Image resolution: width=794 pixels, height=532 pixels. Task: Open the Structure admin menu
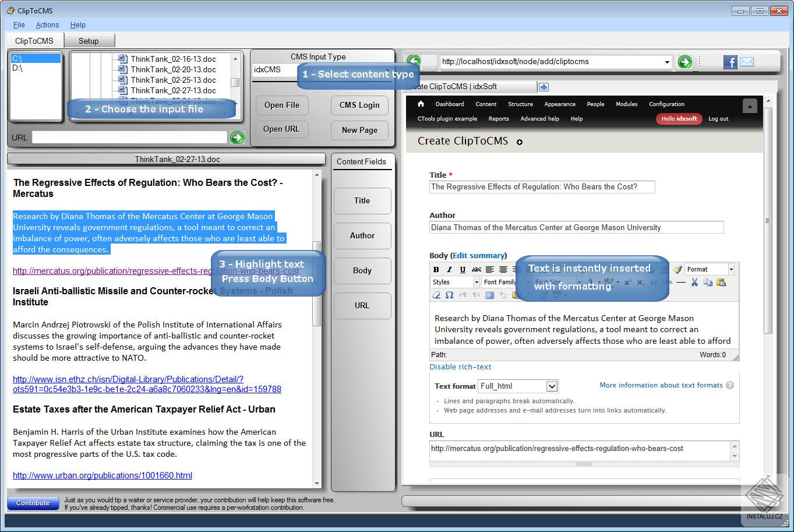click(x=520, y=104)
